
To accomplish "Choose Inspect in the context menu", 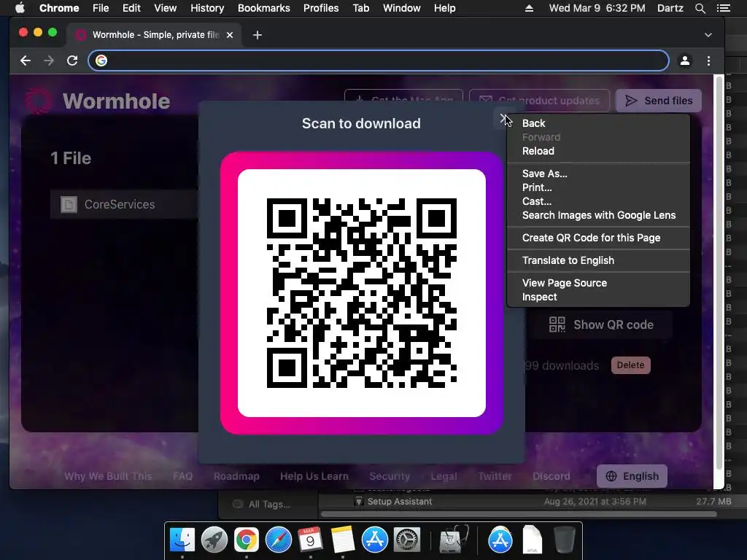I will click(x=598, y=297).
